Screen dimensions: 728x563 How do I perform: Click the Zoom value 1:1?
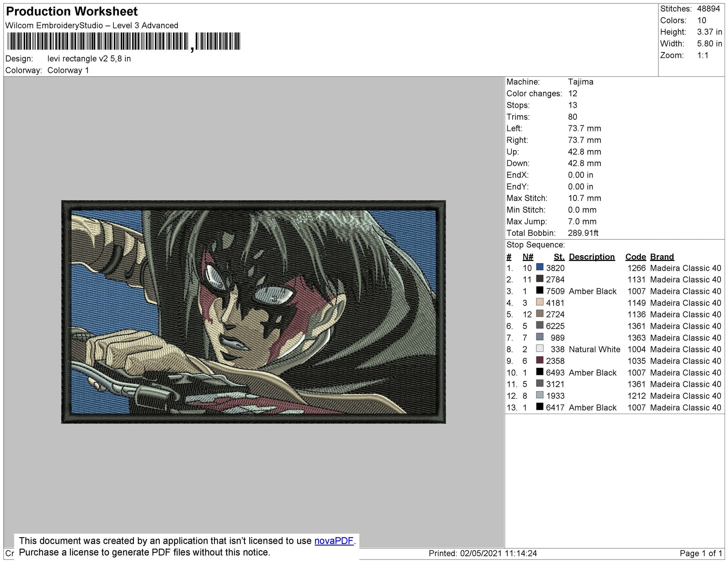[x=703, y=55]
